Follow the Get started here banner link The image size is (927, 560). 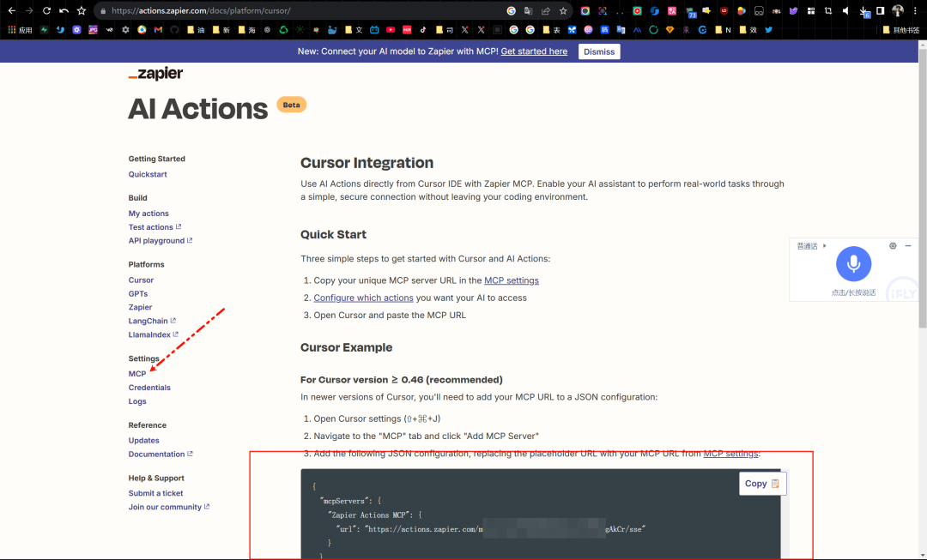(534, 51)
